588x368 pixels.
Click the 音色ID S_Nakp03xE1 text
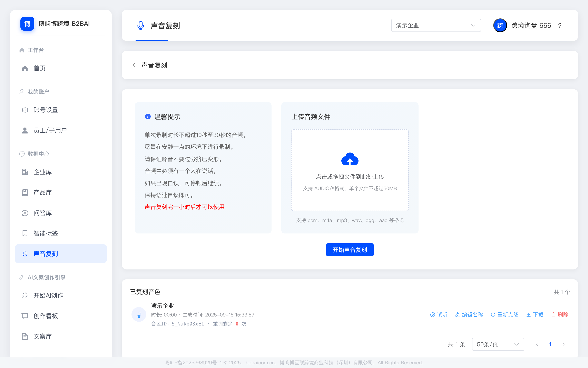click(x=178, y=324)
